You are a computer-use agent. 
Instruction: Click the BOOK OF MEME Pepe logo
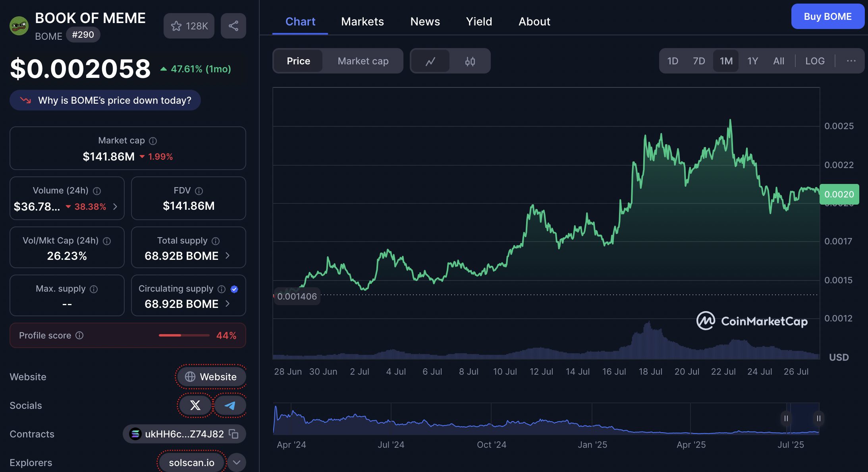coord(19,26)
